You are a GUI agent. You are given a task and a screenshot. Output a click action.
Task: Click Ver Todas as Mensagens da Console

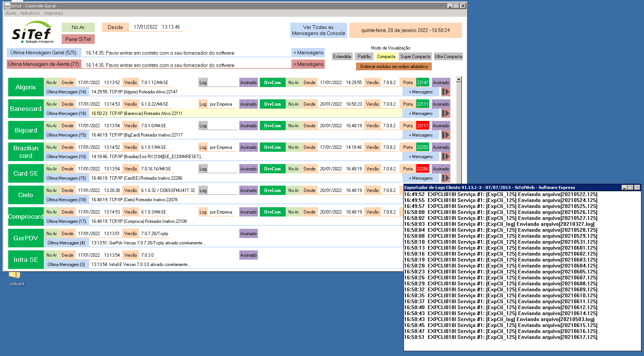point(318,30)
